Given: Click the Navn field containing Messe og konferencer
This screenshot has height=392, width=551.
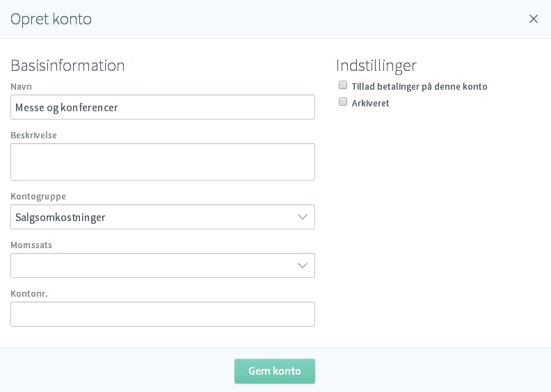Looking at the screenshot, I should click(163, 107).
